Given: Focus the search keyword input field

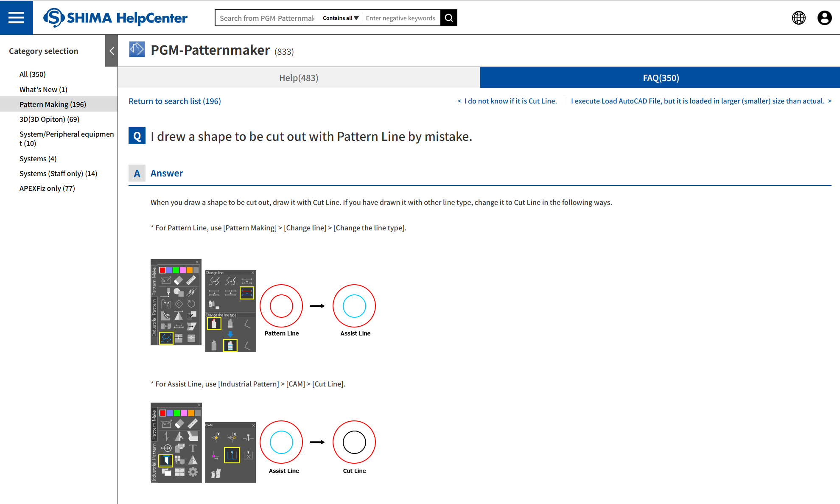Looking at the screenshot, I should pos(267,18).
